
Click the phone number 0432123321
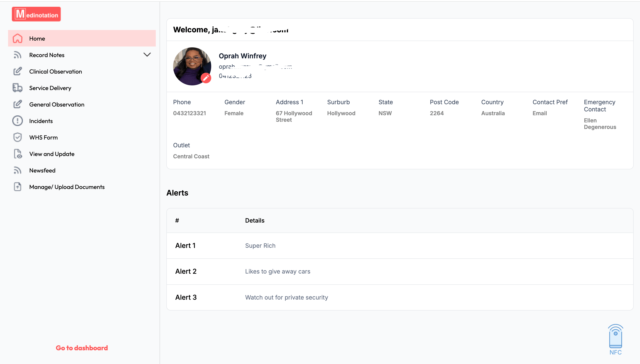coord(189,113)
